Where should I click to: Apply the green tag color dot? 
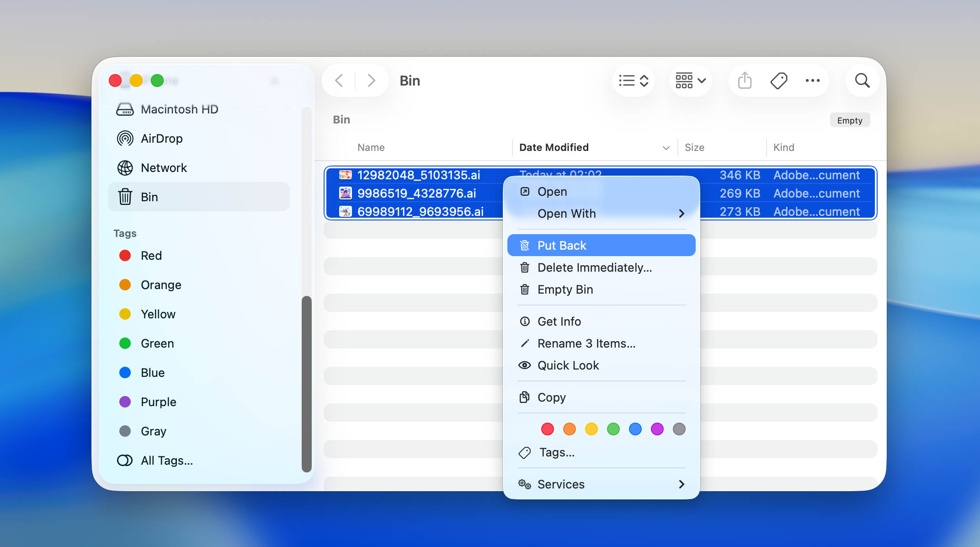[x=613, y=429]
